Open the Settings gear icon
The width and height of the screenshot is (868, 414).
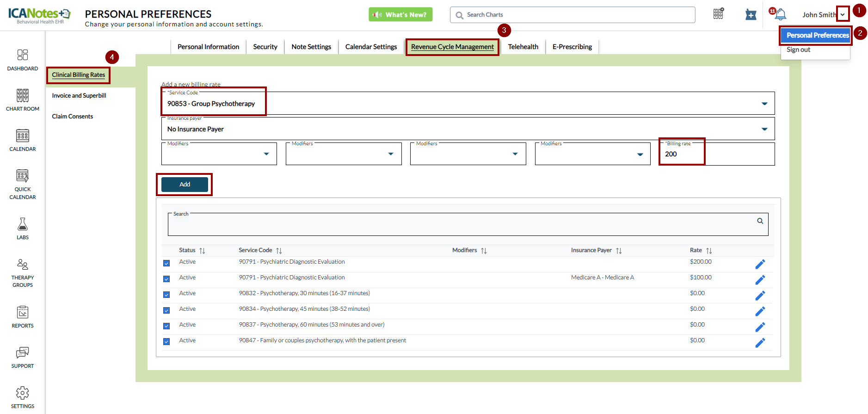click(22, 393)
